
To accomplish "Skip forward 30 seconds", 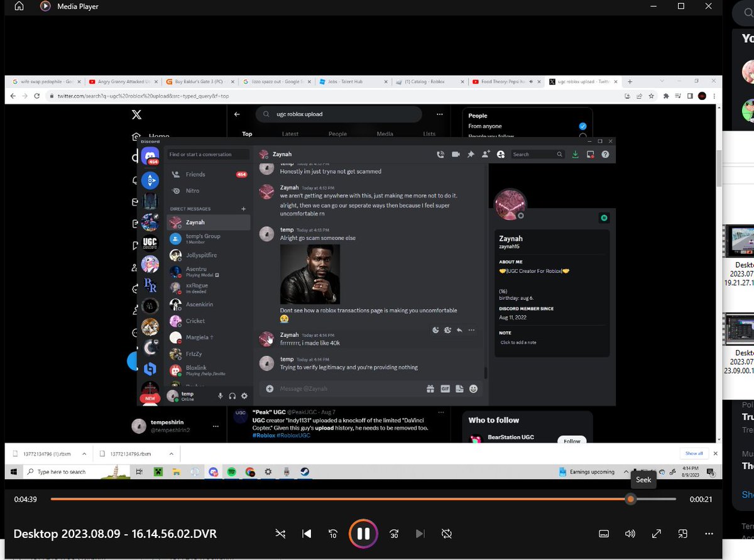I will point(394,534).
